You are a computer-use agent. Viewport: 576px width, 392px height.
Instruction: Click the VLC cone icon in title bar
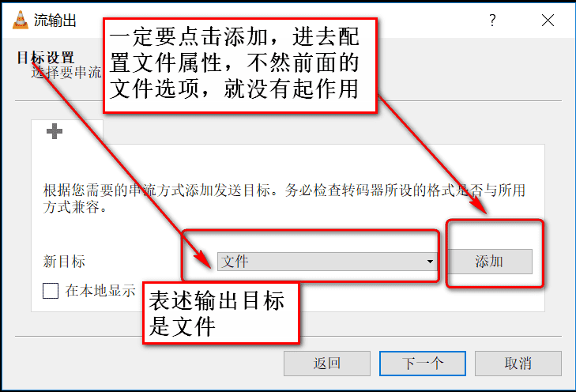(x=21, y=20)
